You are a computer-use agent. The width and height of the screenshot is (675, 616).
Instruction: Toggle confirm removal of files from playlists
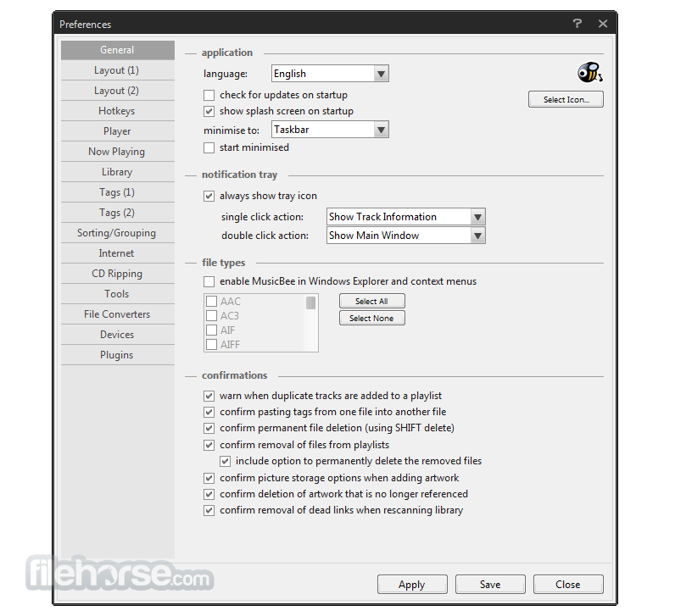click(209, 445)
